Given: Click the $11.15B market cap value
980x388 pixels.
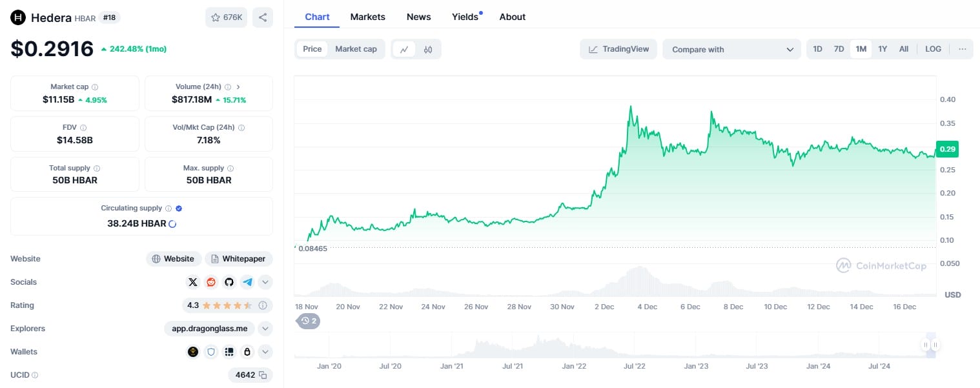Looking at the screenshot, I should (58, 99).
